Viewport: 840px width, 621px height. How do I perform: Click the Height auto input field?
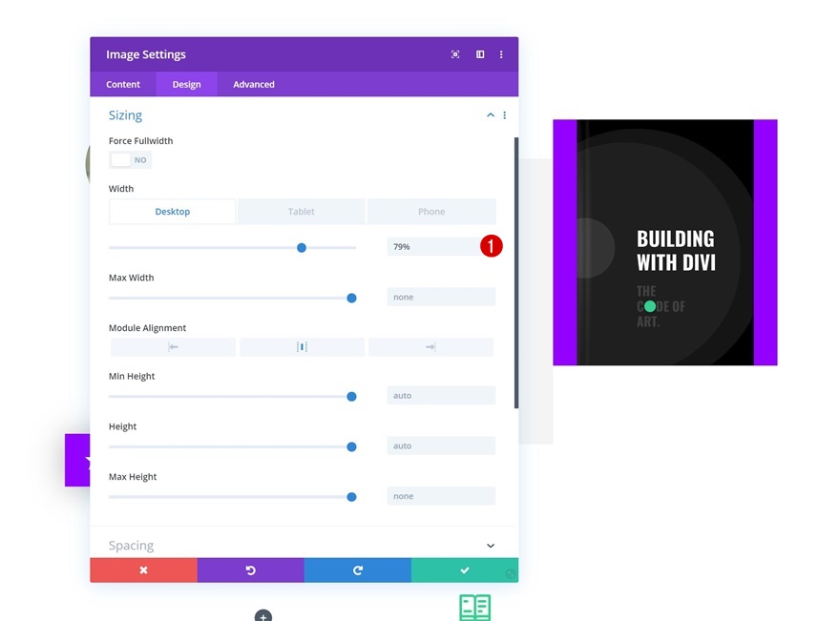point(441,445)
